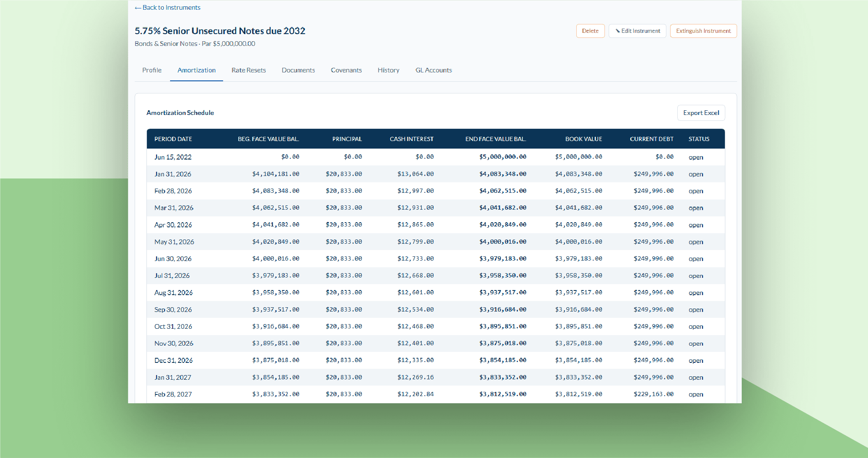Image resolution: width=868 pixels, height=458 pixels.
Task: Click open status in Dec 31, 2026 row
Action: 696,361
